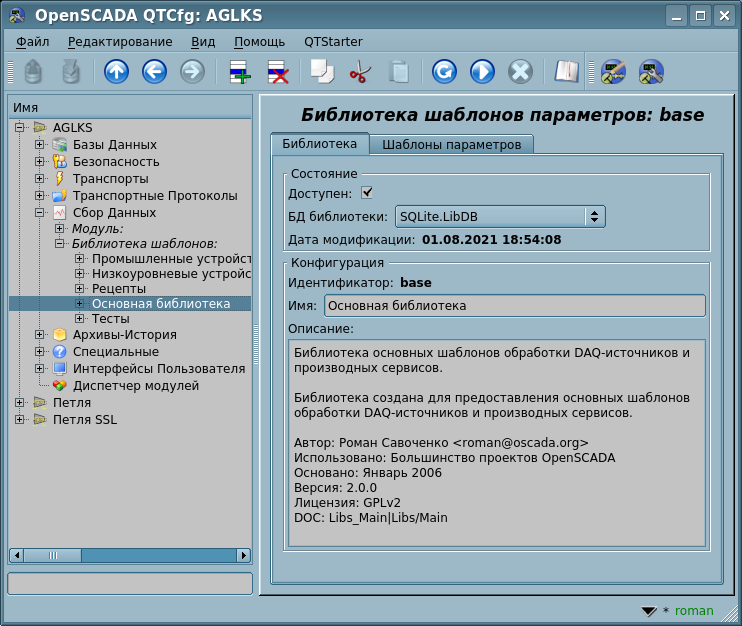Expand the Модуль: tree node
The image size is (742, 626).
click(59, 229)
